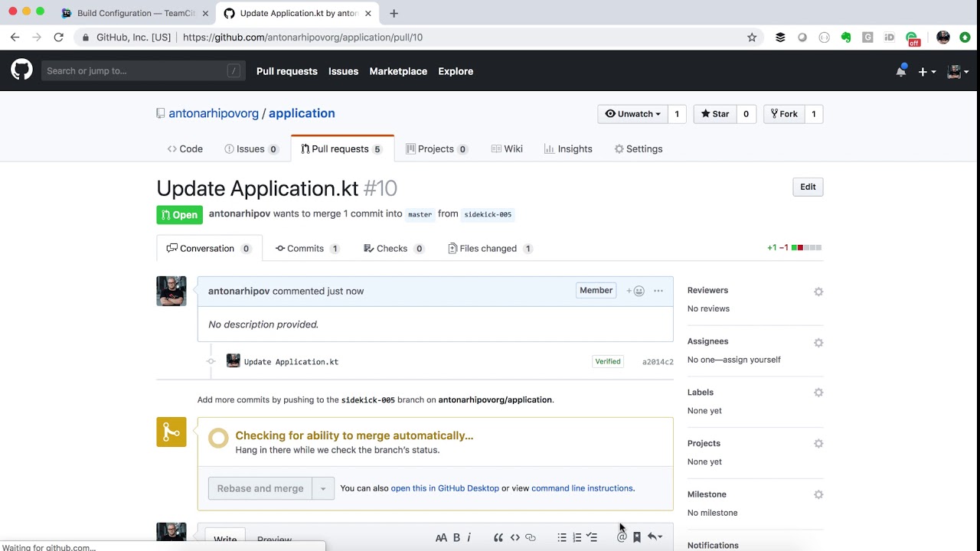The image size is (980, 551).
Task: Open the repository Settings tab
Action: (639, 148)
